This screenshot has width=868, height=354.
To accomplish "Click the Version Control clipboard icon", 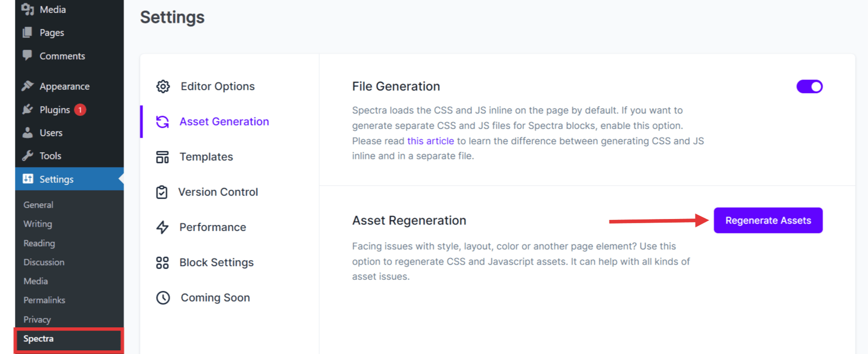I will point(162,192).
